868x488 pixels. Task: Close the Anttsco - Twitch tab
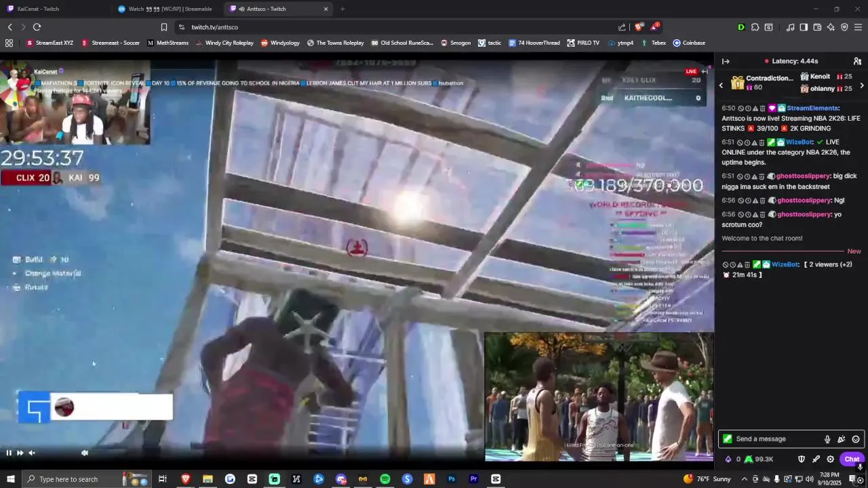tap(325, 9)
